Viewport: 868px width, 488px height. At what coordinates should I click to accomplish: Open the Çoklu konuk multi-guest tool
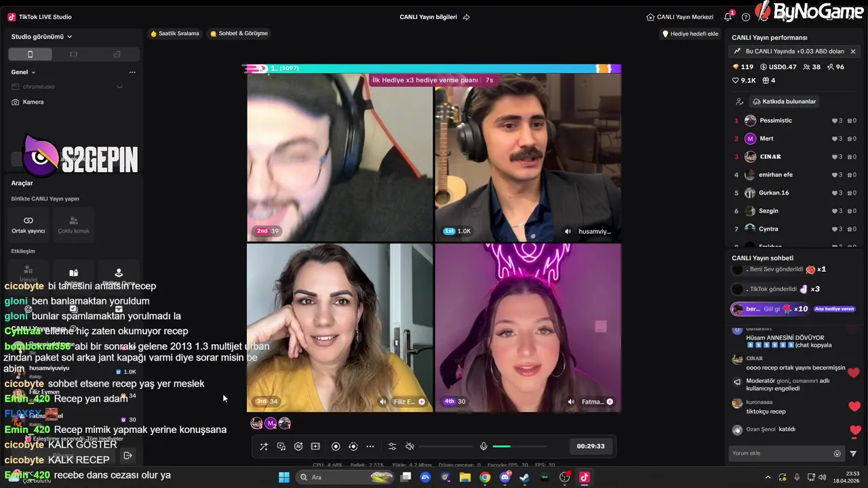tap(73, 224)
